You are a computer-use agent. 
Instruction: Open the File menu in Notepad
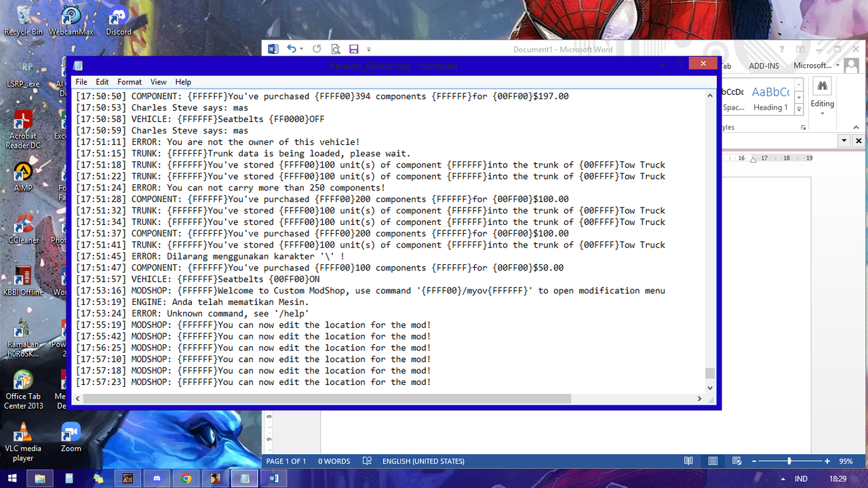pos(81,82)
